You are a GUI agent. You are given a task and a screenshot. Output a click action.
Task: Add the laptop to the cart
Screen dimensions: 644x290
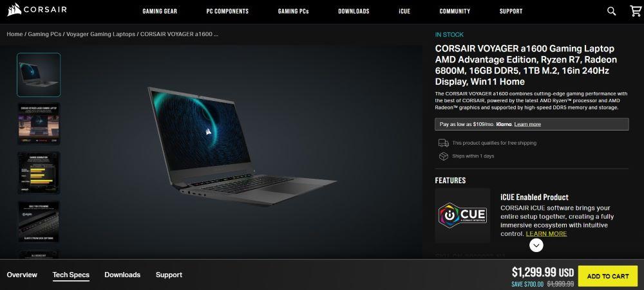[608, 276]
